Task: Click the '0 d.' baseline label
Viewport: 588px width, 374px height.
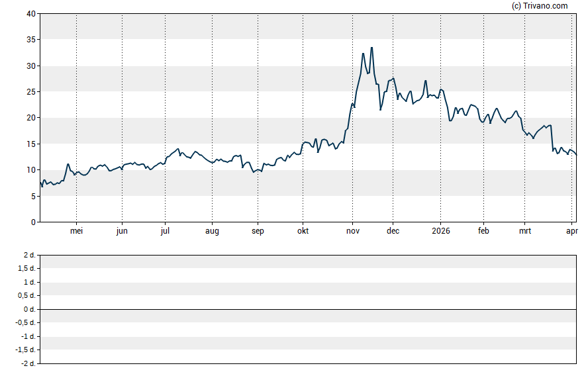Action: [28, 309]
